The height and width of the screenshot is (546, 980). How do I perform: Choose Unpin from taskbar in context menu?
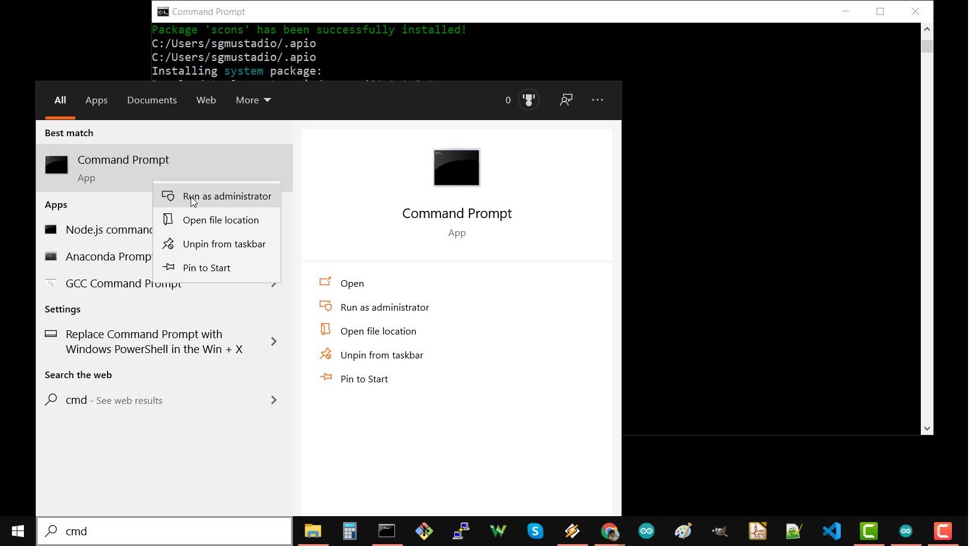click(x=223, y=244)
